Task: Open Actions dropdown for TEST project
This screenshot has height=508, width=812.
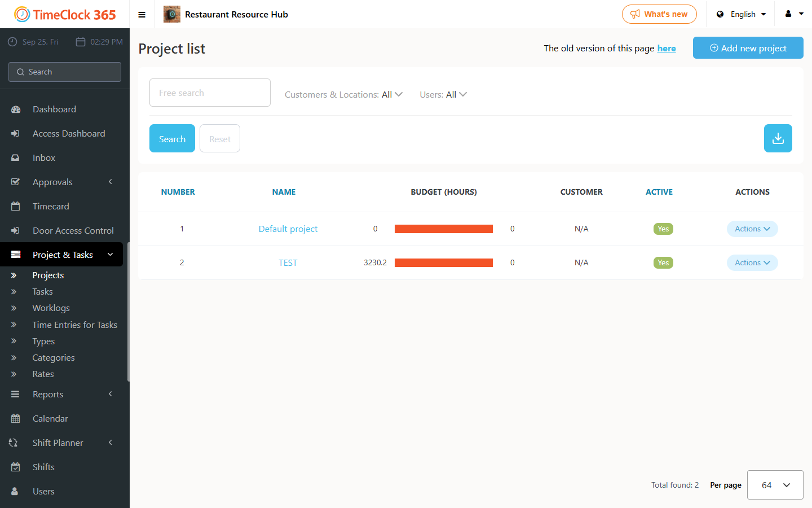Action: 752,262
